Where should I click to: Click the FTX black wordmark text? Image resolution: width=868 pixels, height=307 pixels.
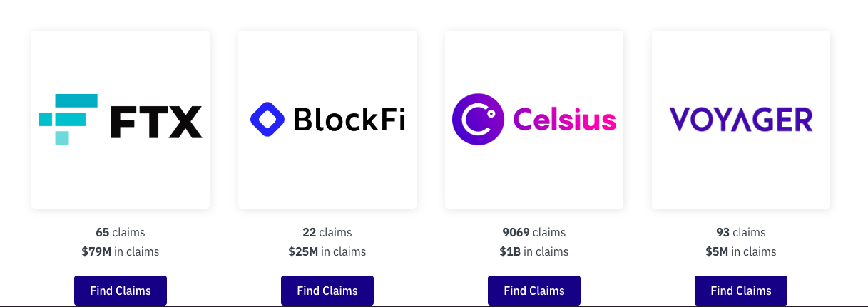pos(156,121)
